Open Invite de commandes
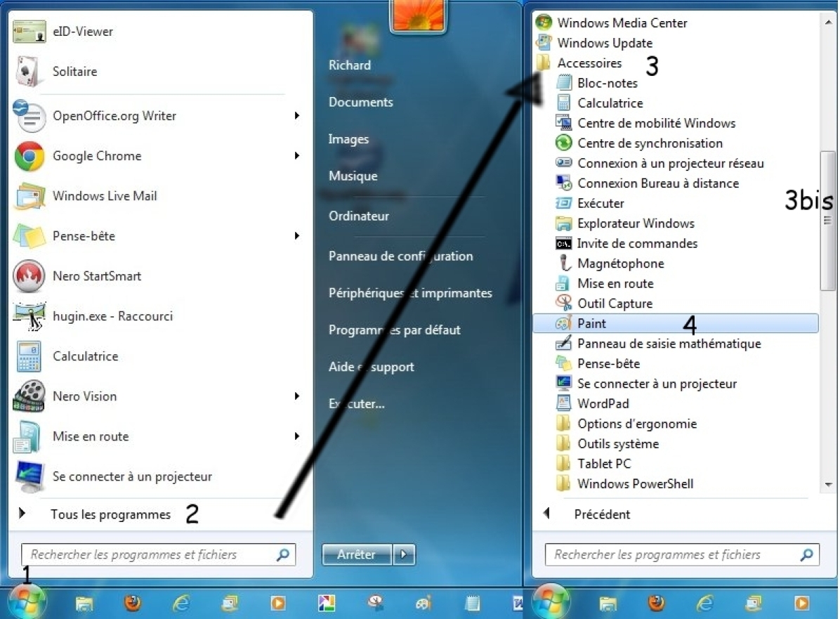 (x=637, y=244)
